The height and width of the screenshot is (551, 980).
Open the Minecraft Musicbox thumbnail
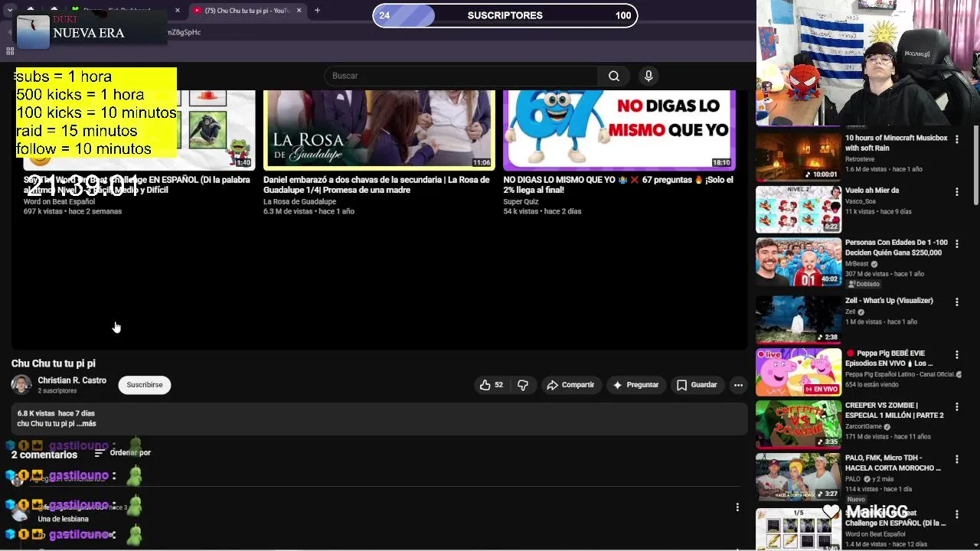[799, 157]
